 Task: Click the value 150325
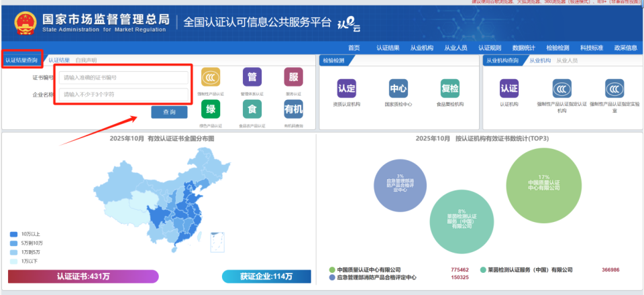[x=460, y=278]
